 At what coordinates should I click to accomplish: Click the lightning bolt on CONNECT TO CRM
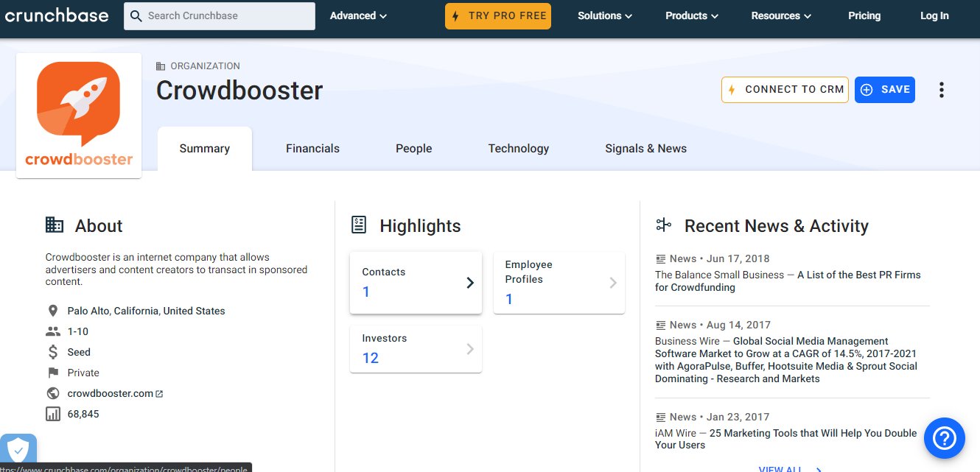click(x=732, y=90)
